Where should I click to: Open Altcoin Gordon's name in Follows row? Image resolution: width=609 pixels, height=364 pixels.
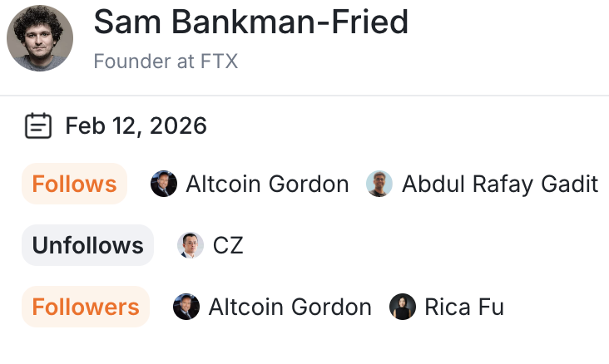(267, 184)
